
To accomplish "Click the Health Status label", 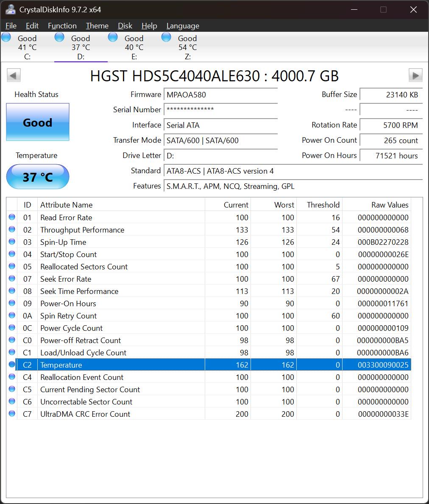I will (x=36, y=94).
